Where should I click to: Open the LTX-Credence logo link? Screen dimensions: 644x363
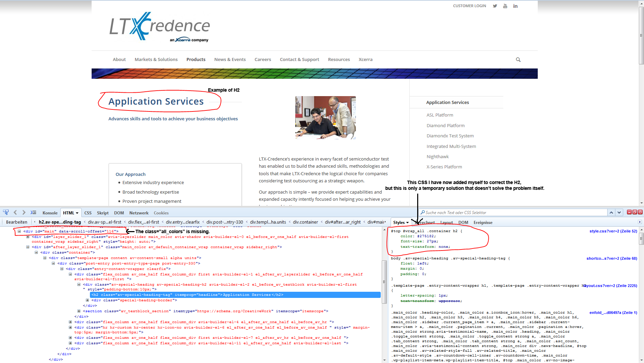pyautogui.click(x=159, y=27)
